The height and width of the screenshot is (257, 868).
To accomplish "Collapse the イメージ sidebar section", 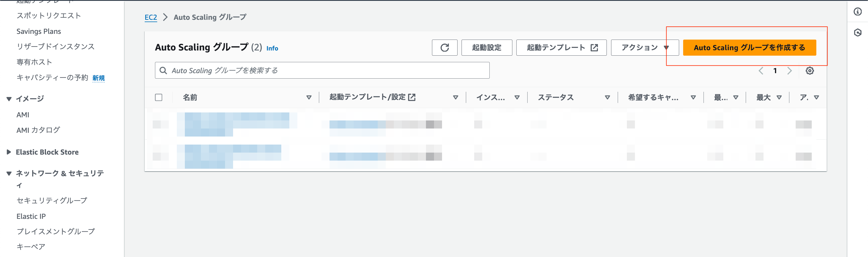I will 9,99.
